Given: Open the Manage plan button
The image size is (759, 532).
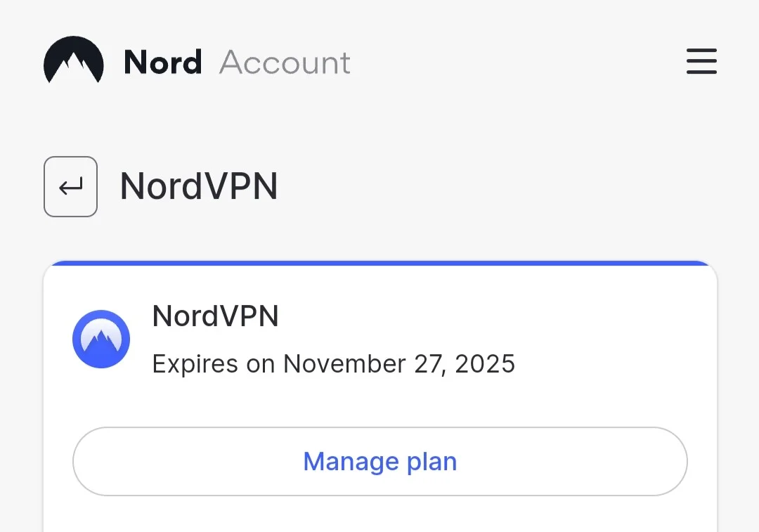Looking at the screenshot, I should (x=380, y=461).
